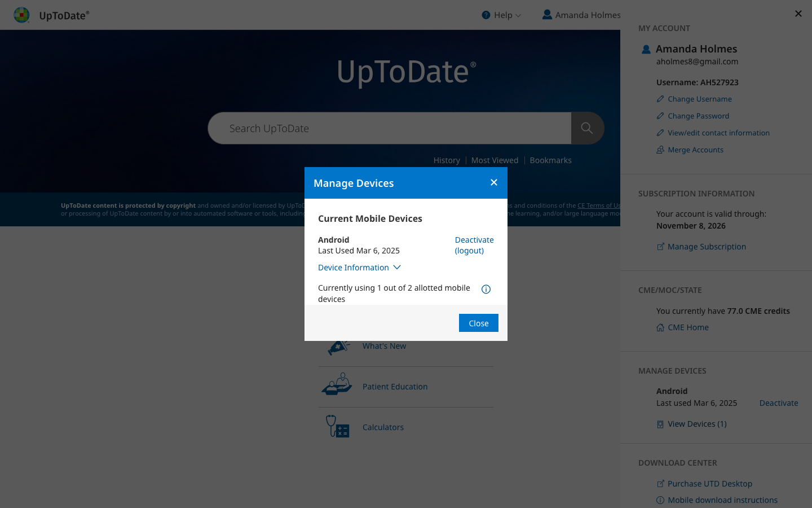Open the History tab
The height and width of the screenshot is (508, 812).
point(447,160)
